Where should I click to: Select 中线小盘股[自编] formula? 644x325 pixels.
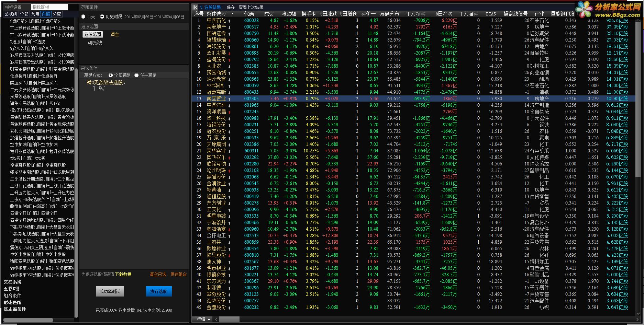point(38,254)
